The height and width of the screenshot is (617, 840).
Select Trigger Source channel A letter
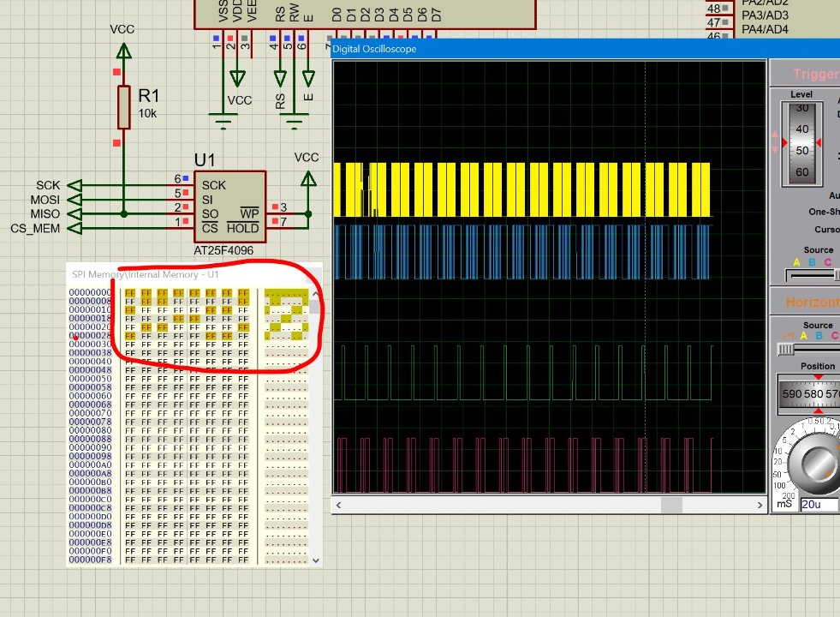(x=796, y=262)
